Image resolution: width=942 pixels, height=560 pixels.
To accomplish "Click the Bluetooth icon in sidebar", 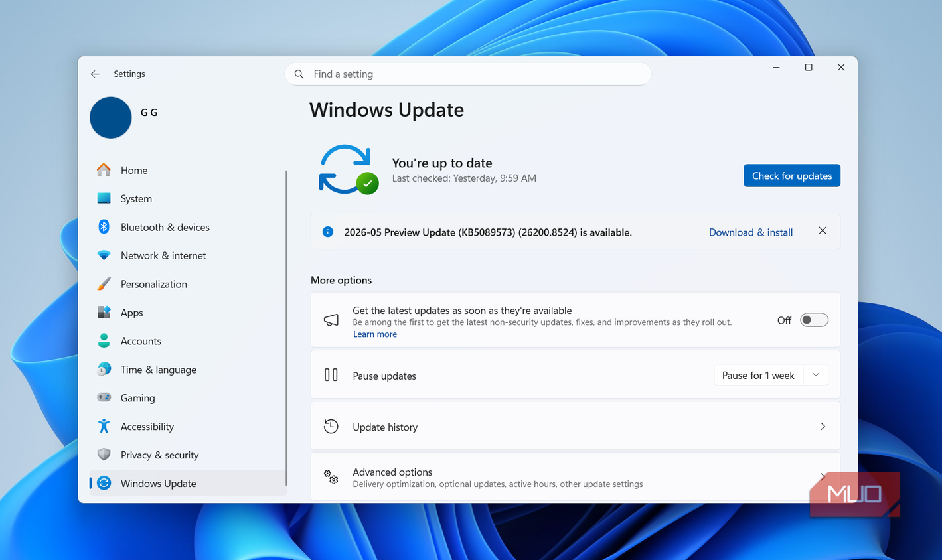I will [x=104, y=227].
